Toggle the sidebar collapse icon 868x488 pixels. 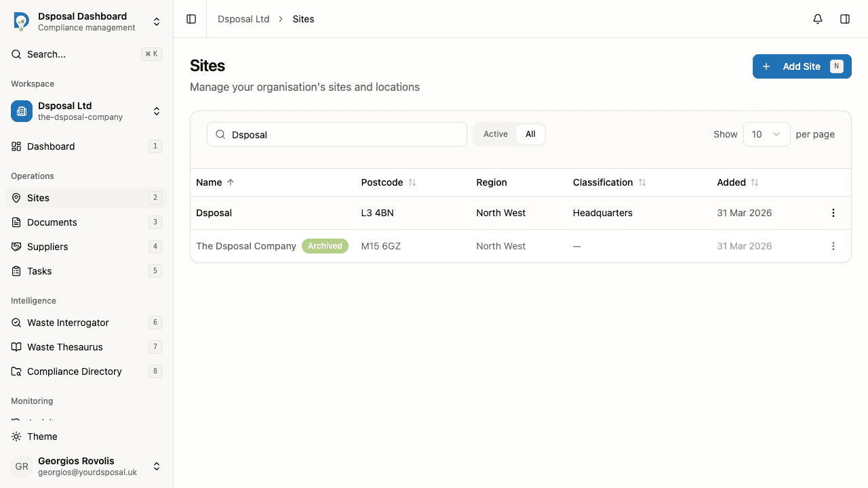click(191, 18)
